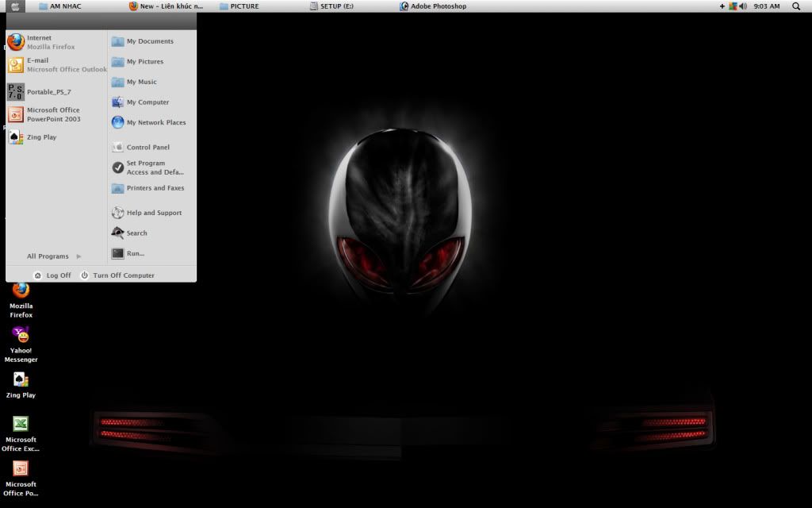Click Turn Off Computer button
Screen dimensions: 812x508
tap(117, 275)
